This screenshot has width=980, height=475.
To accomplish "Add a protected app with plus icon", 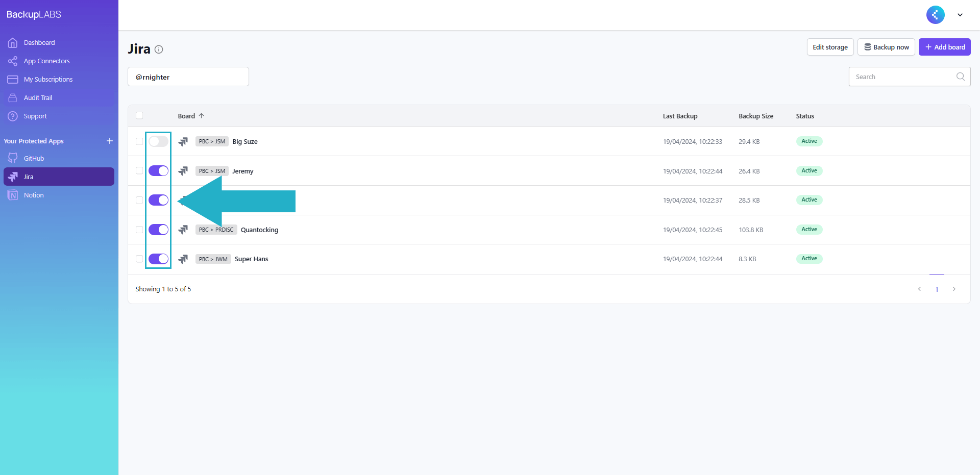I will [x=110, y=141].
